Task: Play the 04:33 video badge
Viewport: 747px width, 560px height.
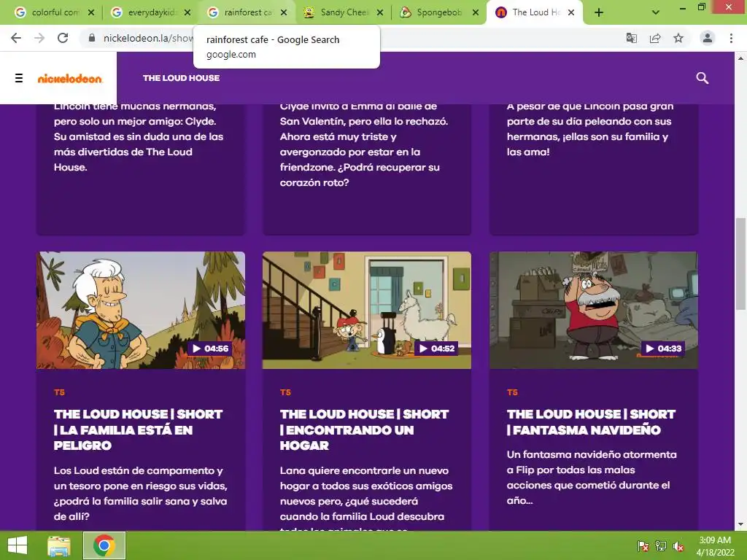Action: (x=662, y=349)
